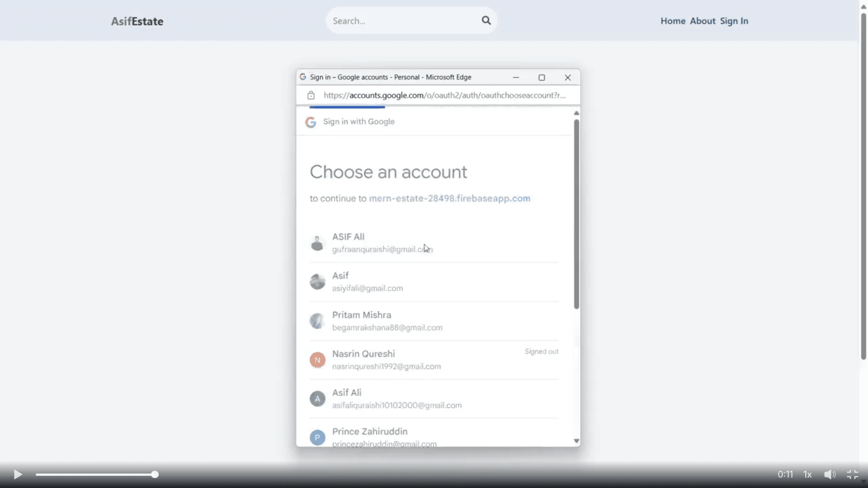Choose the Pritam Mishra account

tap(434, 321)
